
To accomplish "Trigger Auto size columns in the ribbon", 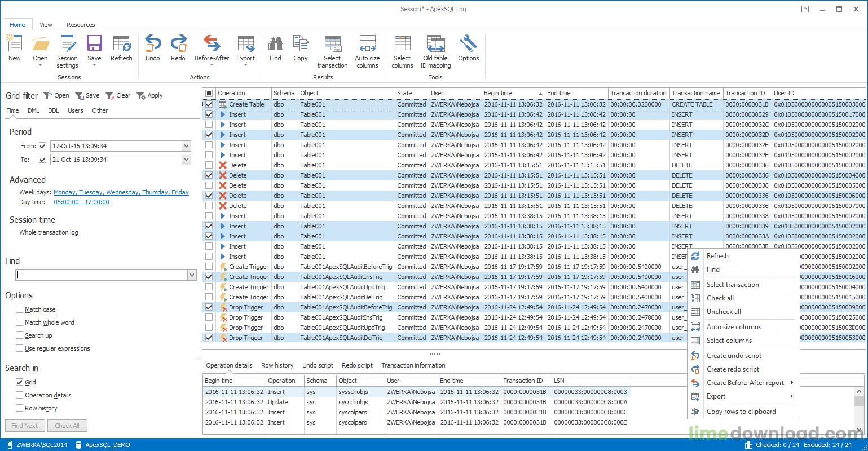I will (367, 51).
